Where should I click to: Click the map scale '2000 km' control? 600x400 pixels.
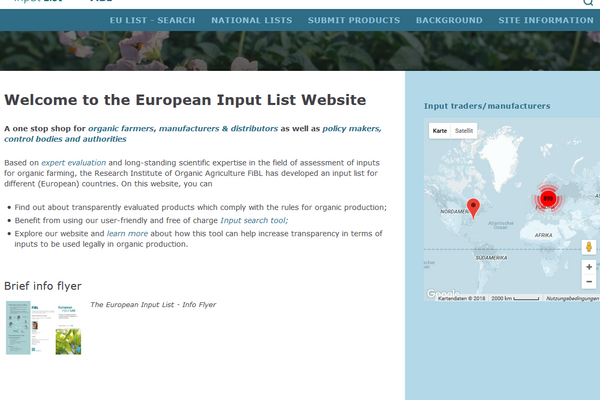(515, 298)
